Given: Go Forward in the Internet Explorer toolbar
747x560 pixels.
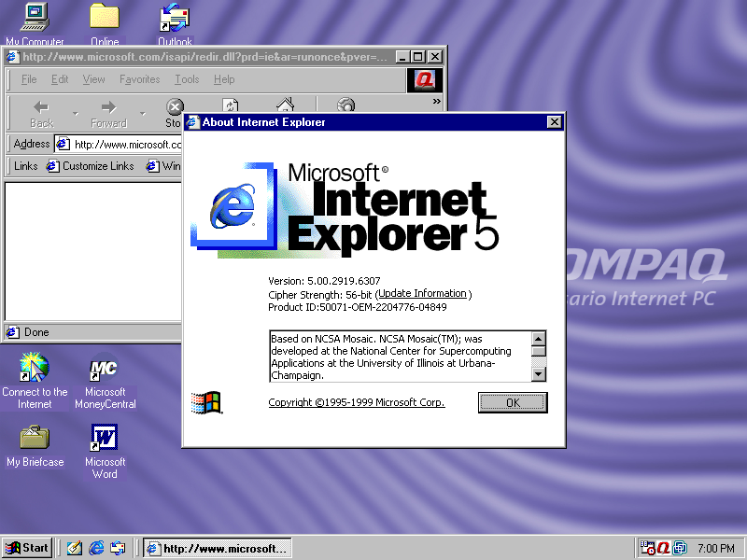Looking at the screenshot, I should coord(108,114).
